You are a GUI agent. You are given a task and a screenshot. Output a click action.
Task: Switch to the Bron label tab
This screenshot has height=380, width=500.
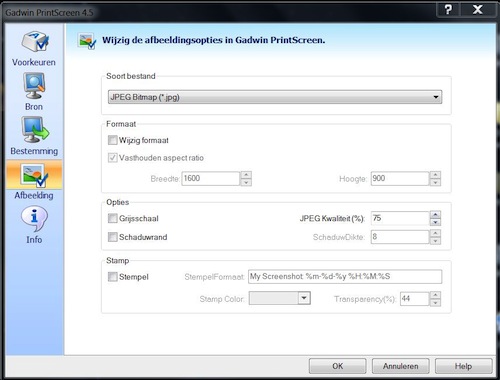coord(34,107)
